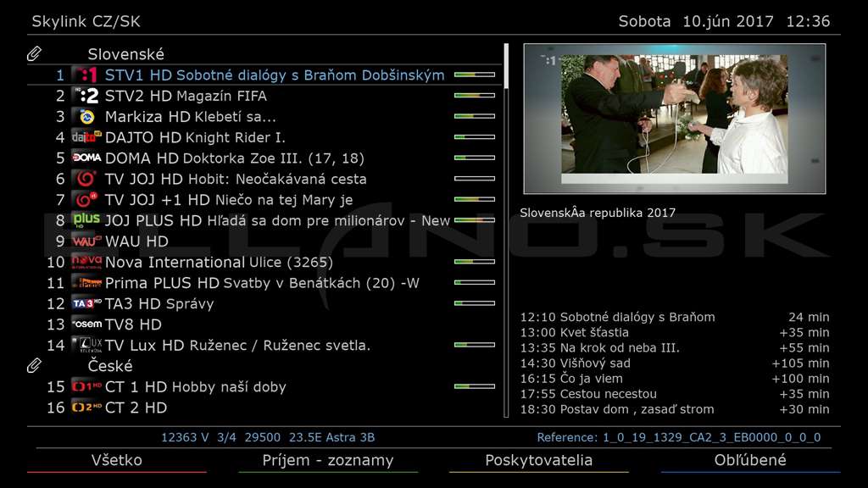Click the DOMA HD channel logo
The width and height of the screenshot is (868, 488).
[x=86, y=158]
